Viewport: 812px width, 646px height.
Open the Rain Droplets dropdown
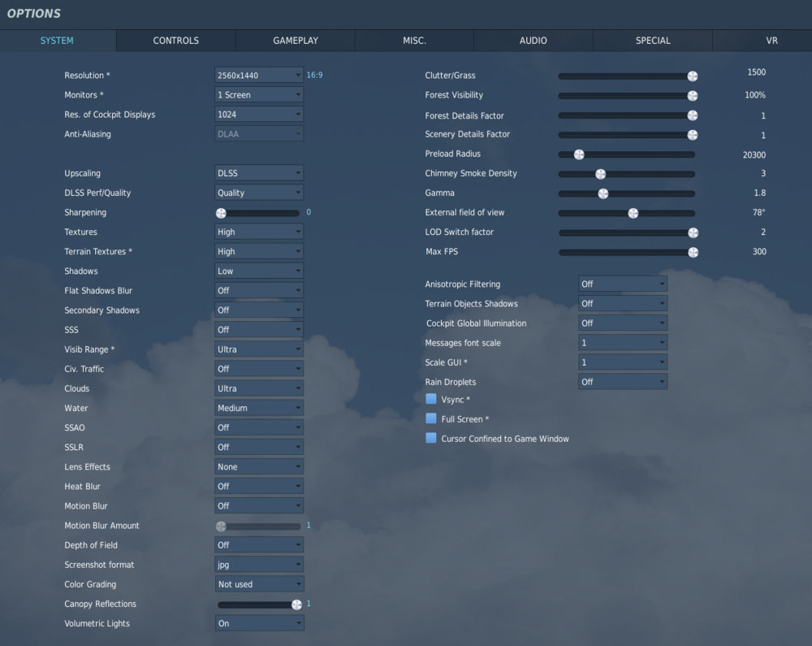pos(623,382)
